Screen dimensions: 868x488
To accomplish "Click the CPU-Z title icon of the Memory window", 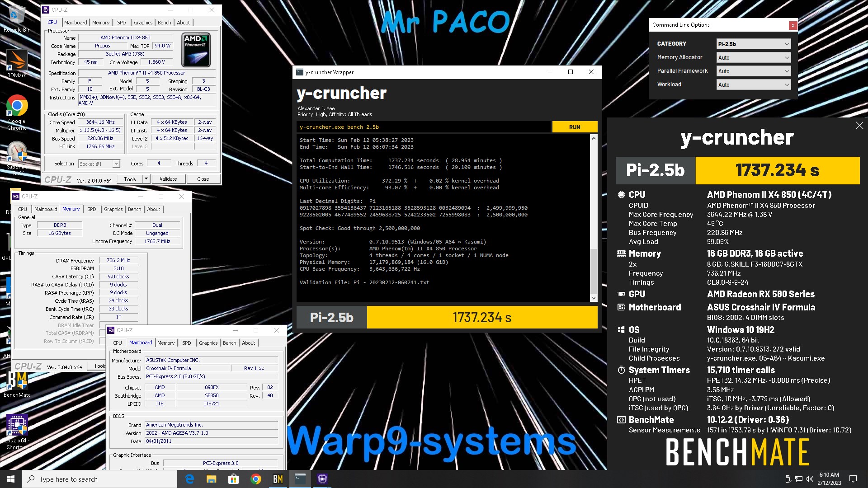I will pos(16,197).
